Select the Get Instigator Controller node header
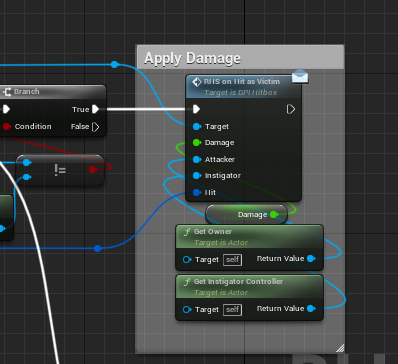Viewport: 398px width, 364px height. [x=249, y=287]
